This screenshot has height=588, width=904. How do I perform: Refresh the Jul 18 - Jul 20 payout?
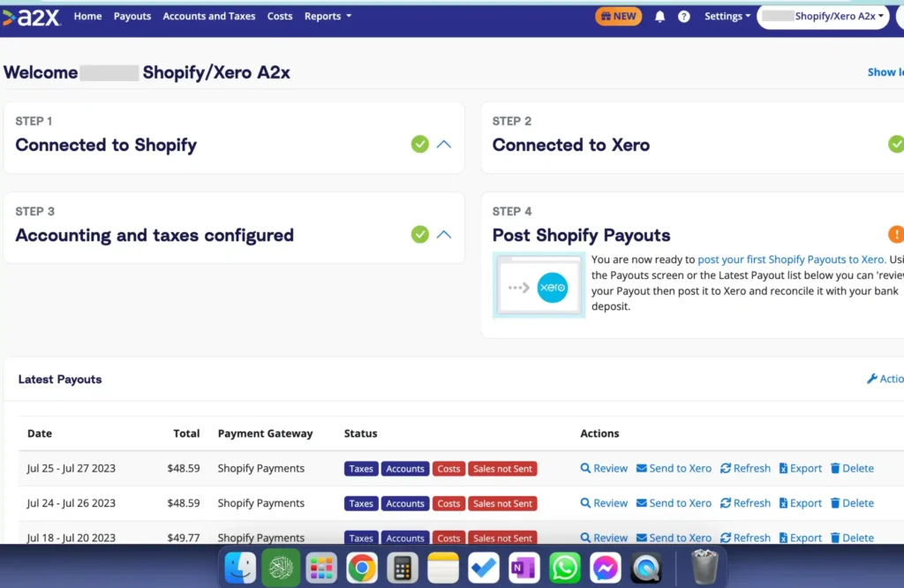pos(745,538)
